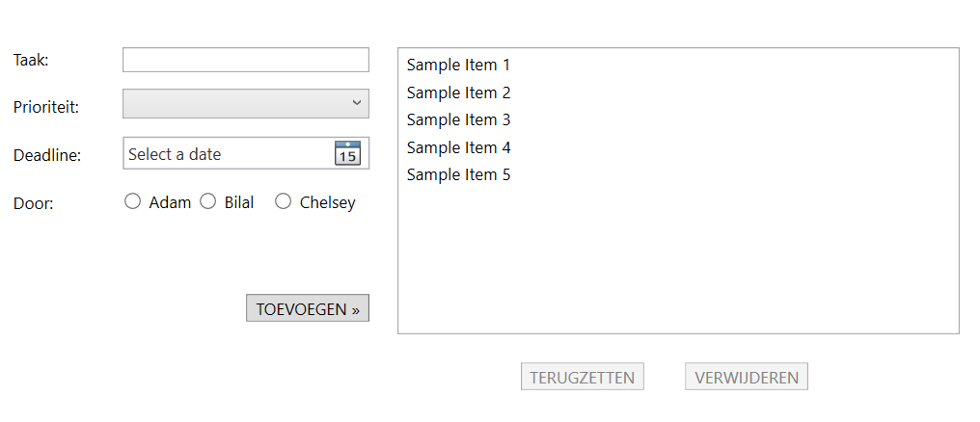Pick Sample Item 5 in the list
980x422 pixels.
click(x=458, y=174)
